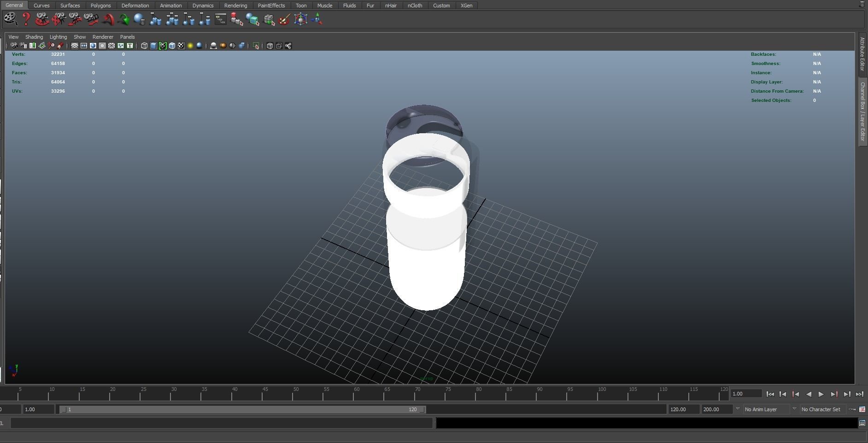Click the film reel icon on the shelf

(x=10, y=19)
